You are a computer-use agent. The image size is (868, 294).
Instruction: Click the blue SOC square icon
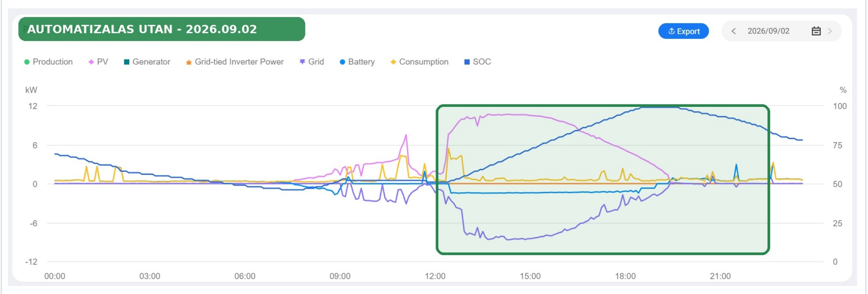click(467, 62)
